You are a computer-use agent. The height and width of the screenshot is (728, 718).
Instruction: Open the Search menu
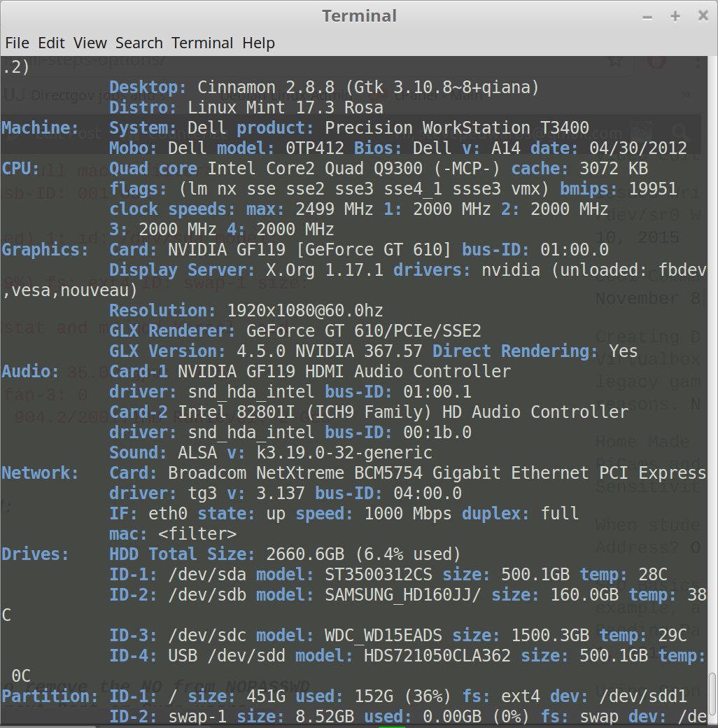click(139, 43)
